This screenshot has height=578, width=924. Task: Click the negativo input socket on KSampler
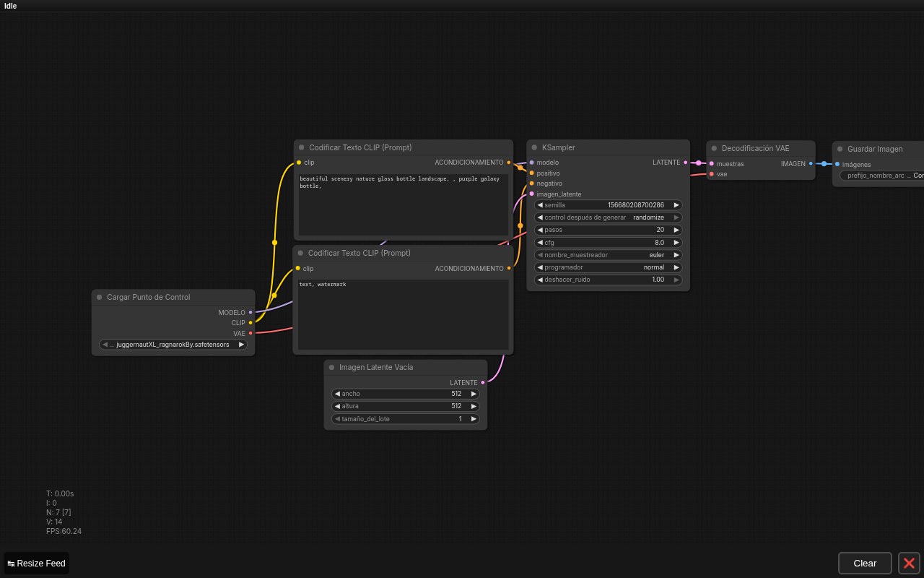[532, 184]
